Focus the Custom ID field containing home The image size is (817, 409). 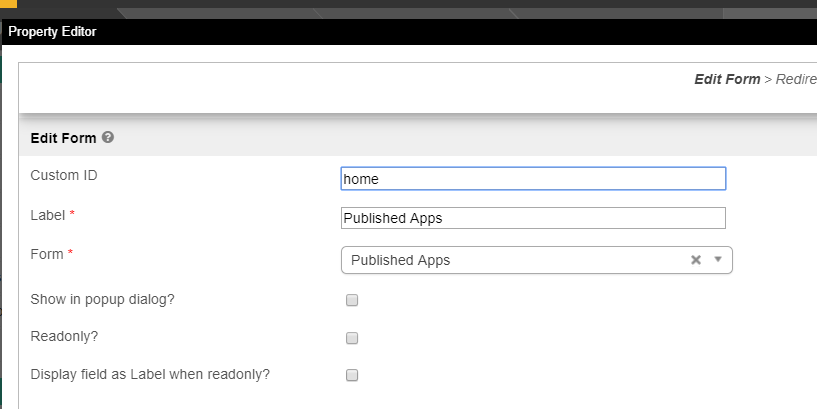(533, 178)
